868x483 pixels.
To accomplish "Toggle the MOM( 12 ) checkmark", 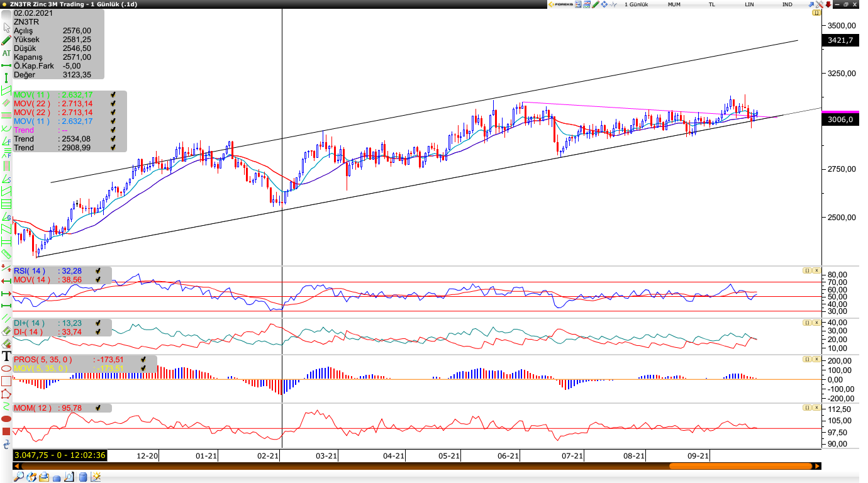I will (98, 408).
